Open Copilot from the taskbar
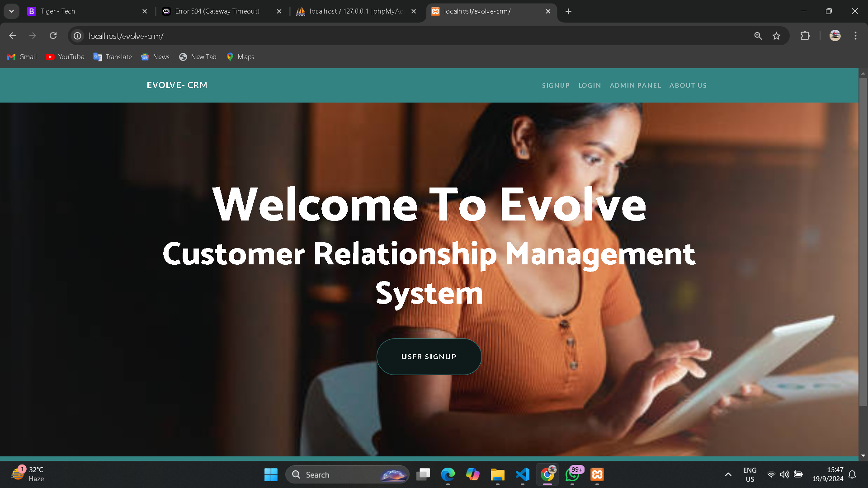Viewport: 868px width, 488px height. tap(473, 474)
